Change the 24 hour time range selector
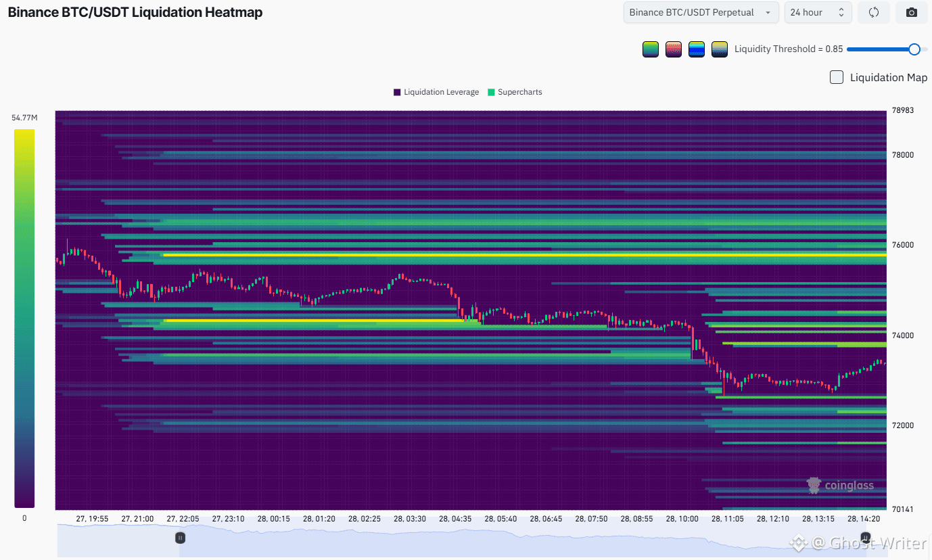 point(818,12)
